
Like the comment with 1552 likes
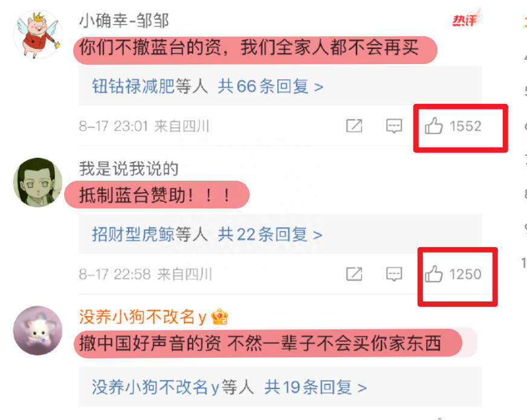pyautogui.click(x=433, y=126)
